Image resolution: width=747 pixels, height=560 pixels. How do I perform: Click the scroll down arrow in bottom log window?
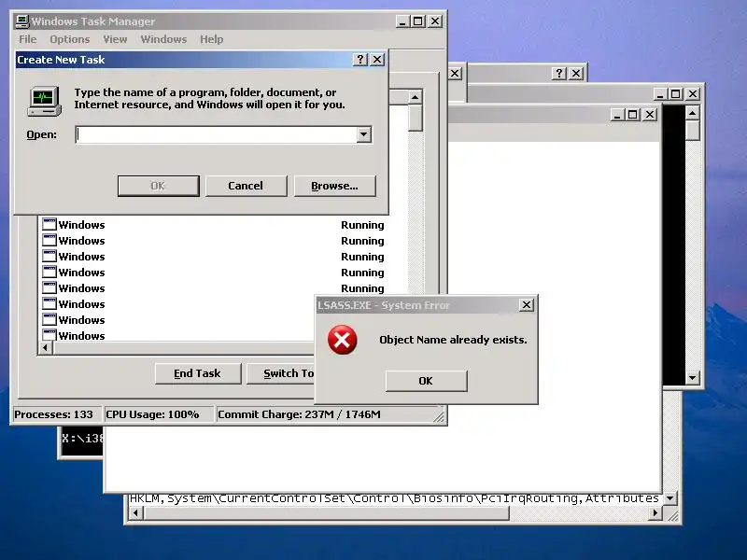coord(669,498)
